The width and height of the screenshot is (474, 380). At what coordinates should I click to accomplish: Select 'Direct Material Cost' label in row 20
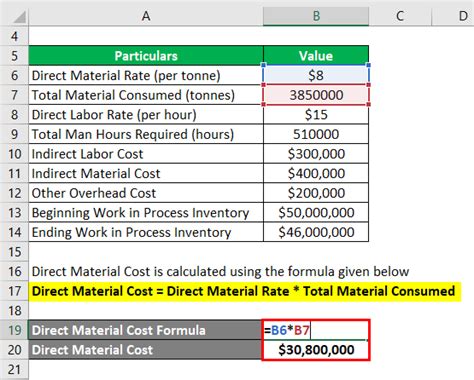coord(145,350)
